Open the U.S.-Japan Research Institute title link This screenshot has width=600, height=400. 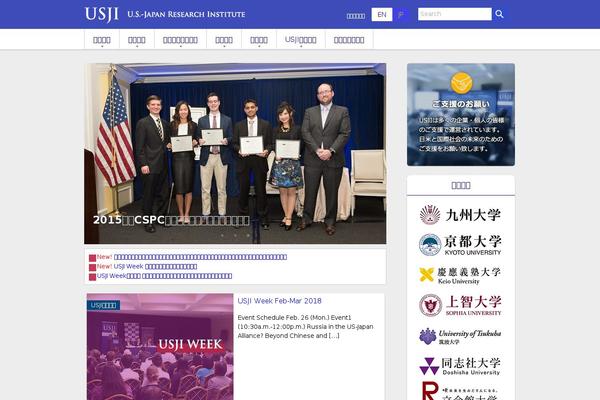click(186, 15)
